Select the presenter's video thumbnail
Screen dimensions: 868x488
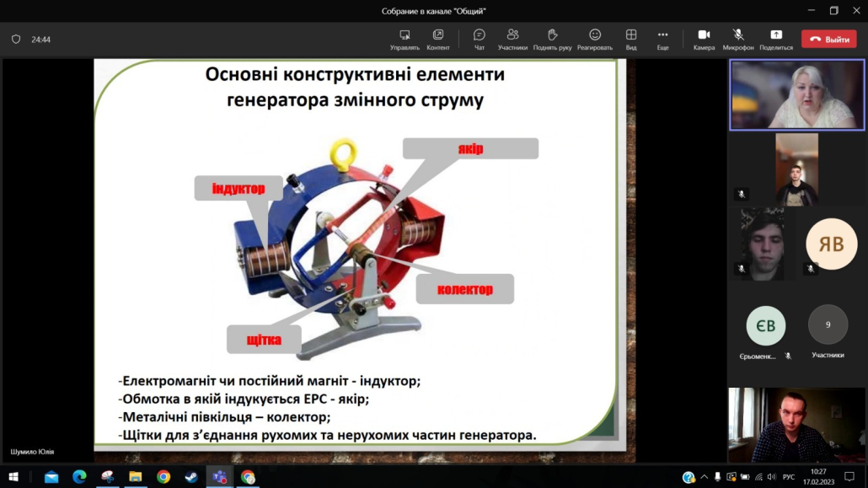tap(797, 94)
